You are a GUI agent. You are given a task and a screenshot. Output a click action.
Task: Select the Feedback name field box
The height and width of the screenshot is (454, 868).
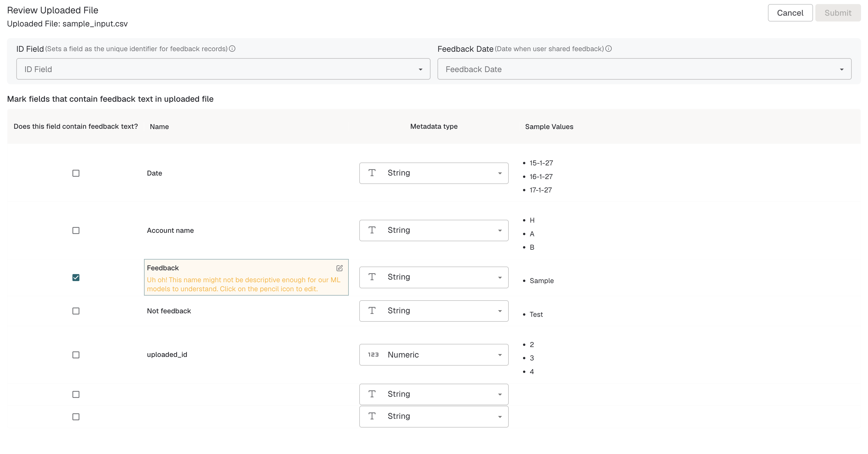(246, 278)
